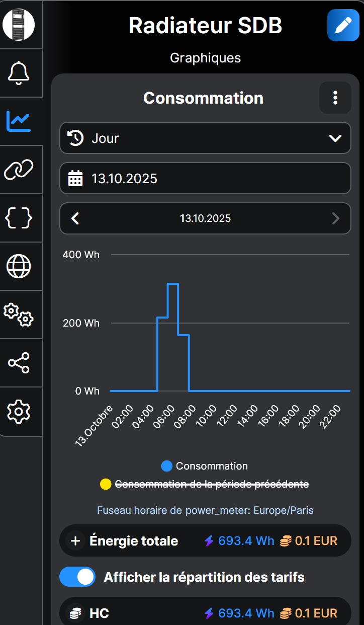Open the Jour period dropdown
Image resolution: width=364 pixels, height=625 pixels.
point(205,138)
